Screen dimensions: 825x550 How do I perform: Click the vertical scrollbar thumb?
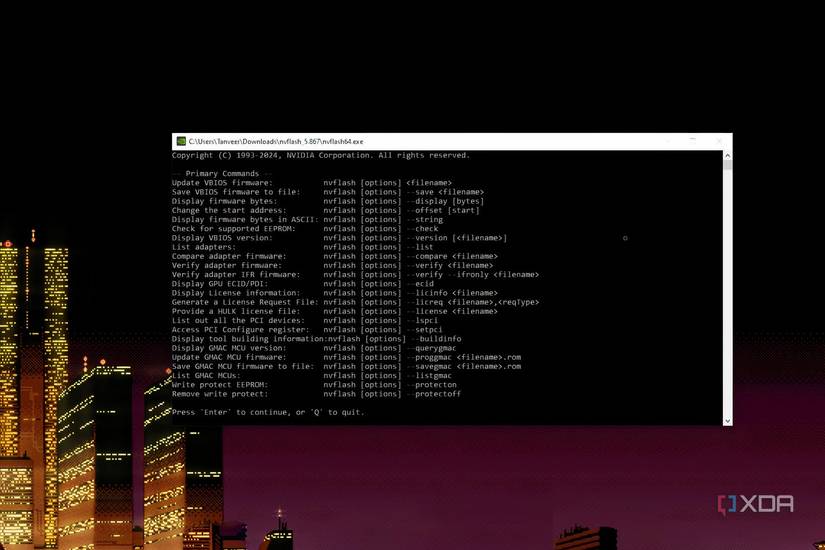coord(727,165)
